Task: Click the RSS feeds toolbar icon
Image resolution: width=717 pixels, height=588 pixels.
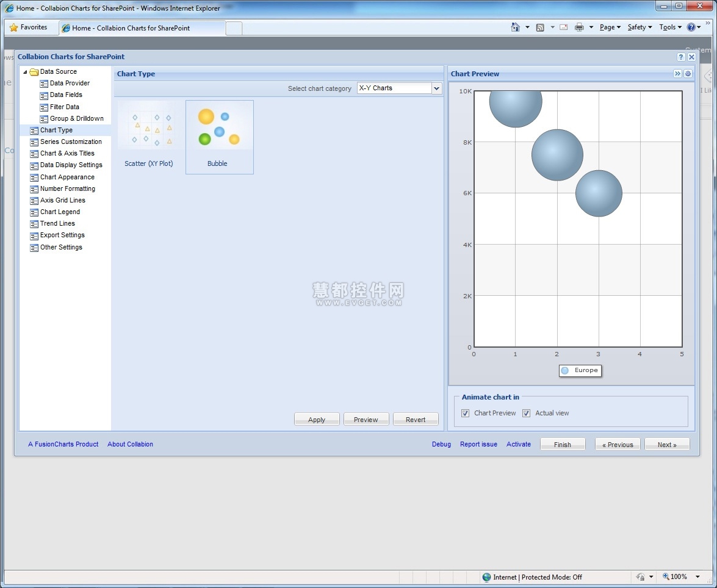Action: pyautogui.click(x=540, y=27)
